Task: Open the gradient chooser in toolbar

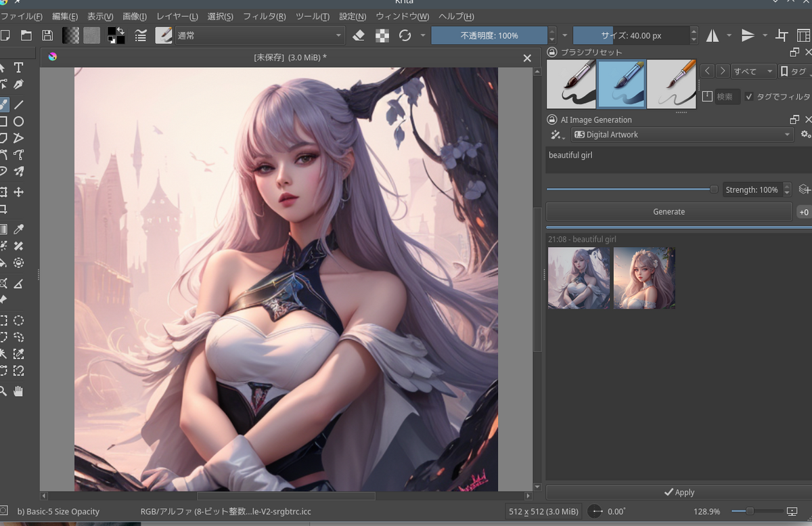Action: click(70, 35)
